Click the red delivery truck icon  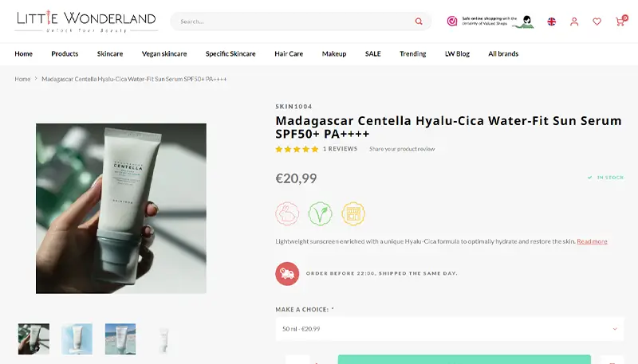click(287, 273)
